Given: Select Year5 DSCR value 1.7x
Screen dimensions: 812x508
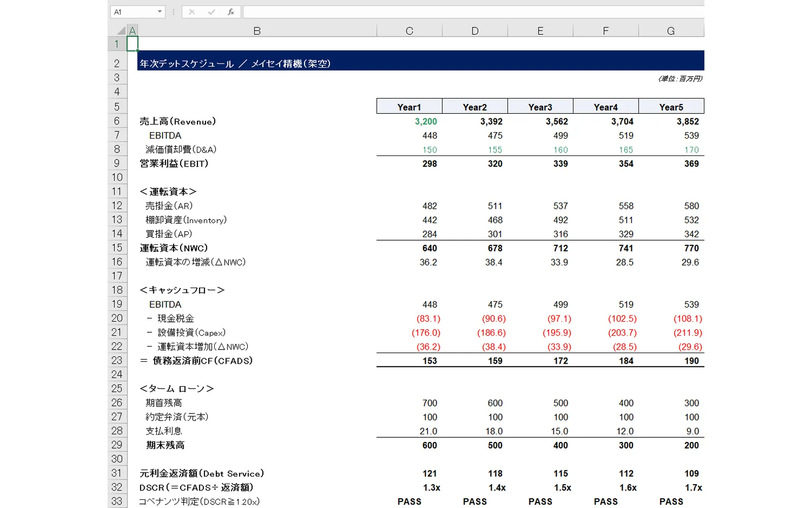Looking at the screenshot, I should click(693, 488).
